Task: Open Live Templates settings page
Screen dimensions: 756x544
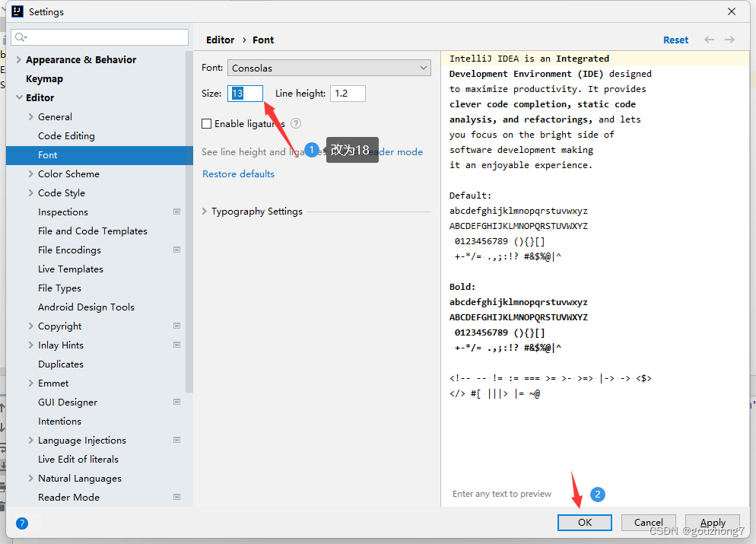Action: (x=71, y=269)
